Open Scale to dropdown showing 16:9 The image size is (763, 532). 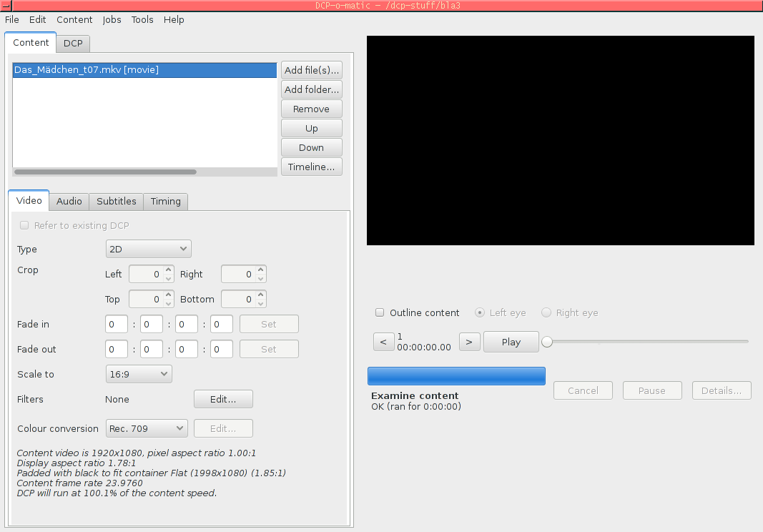pyautogui.click(x=139, y=374)
